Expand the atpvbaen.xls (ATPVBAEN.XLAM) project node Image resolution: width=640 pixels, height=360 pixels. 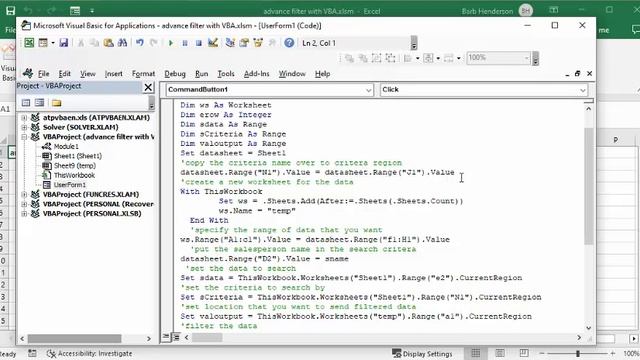point(24,118)
